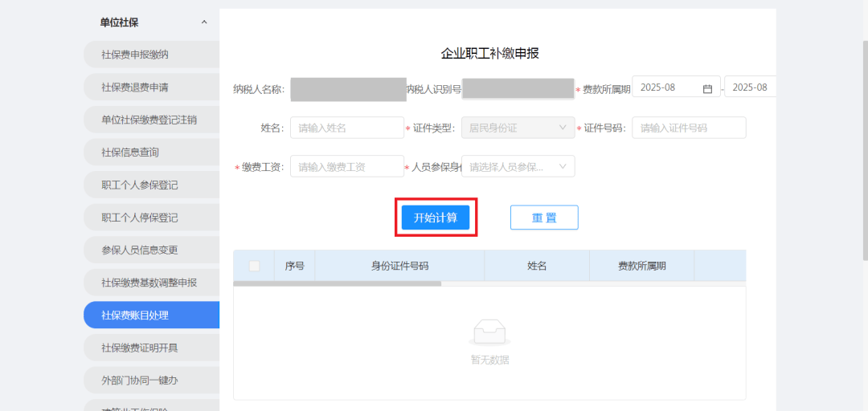Click the page vertical scrollbar
The width and height of the screenshot is (868, 411).
pos(865,149)
